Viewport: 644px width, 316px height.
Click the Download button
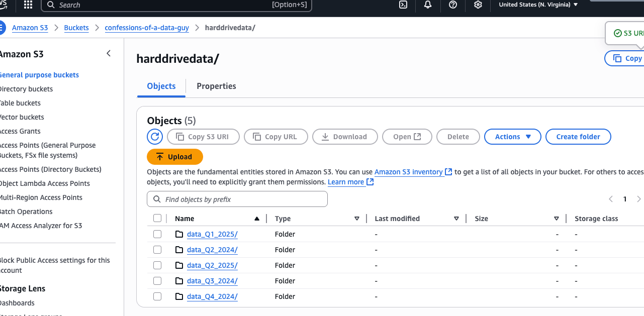(344, 137)
